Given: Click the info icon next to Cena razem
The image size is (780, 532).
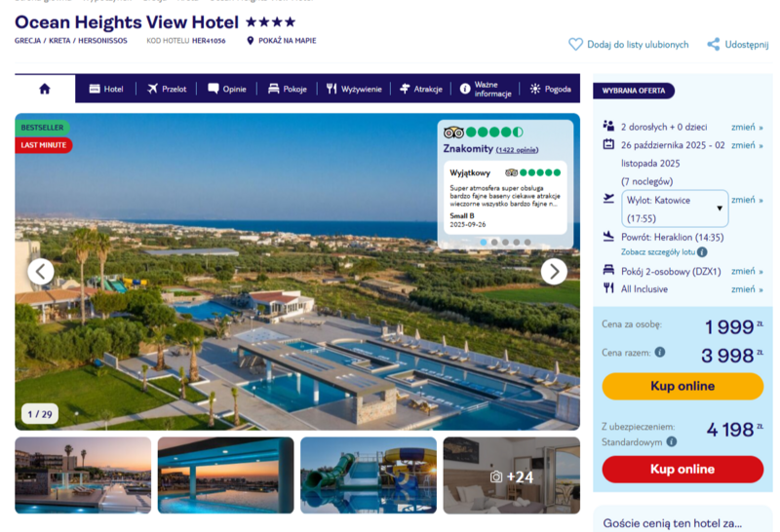Looking at the screenshot, I should point(660,352).
